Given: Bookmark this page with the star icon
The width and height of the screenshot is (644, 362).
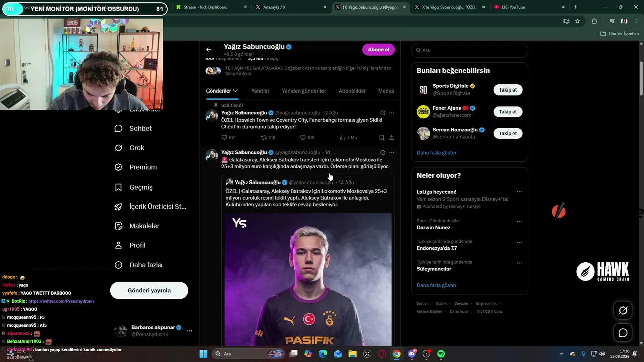Looking at the screenshot, I should click(577, 21).
